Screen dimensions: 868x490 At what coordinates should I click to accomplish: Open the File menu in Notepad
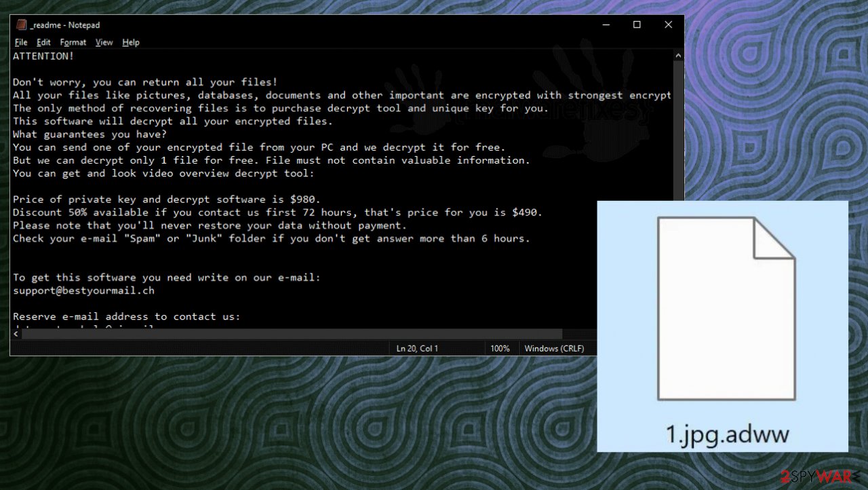pos(20,42)
